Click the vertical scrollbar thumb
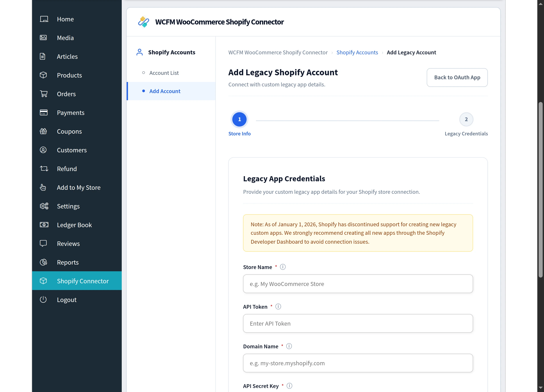This screenshot has height=392, width=544. 540,190
